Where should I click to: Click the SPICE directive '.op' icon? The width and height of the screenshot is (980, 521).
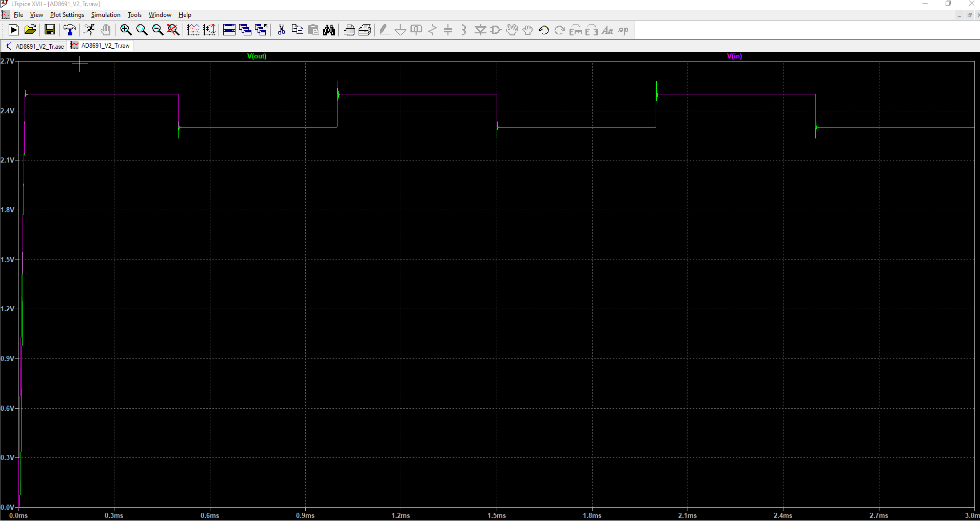[623, 30]
